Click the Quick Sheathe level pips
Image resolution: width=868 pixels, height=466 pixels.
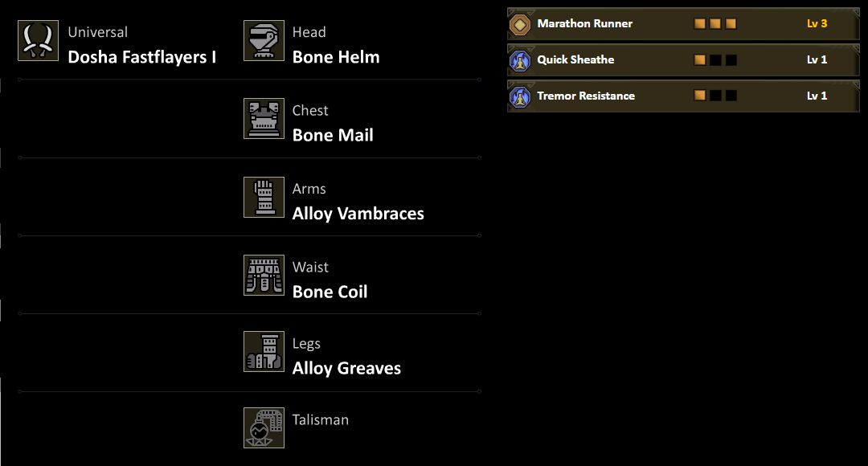[x=715, y=60]
